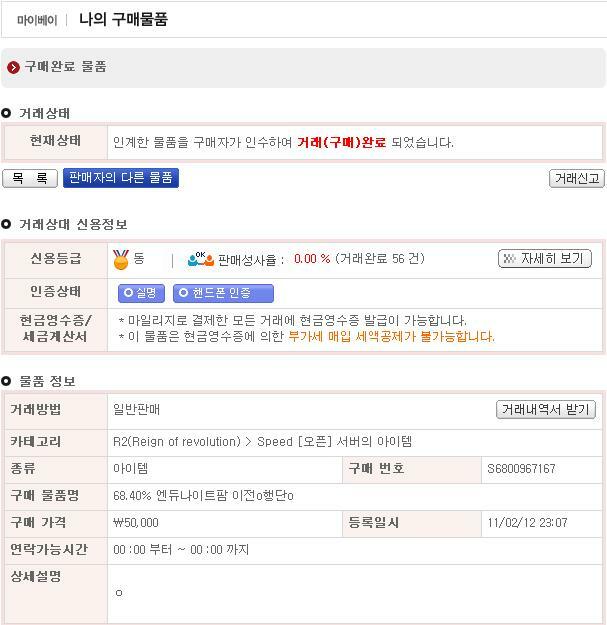Click 거래완료 56 건 count text
The height and width of the screenshot is (625, 607).
click(x=380, y=259)
